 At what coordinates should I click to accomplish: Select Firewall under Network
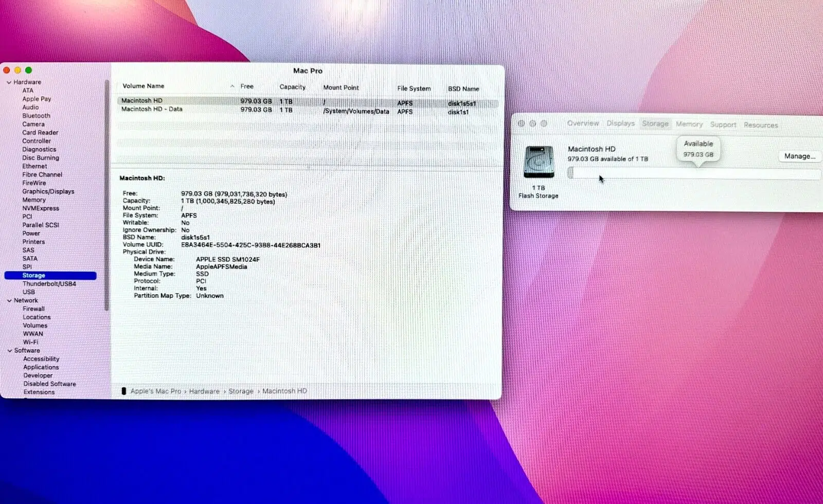[x=33, y=309]
